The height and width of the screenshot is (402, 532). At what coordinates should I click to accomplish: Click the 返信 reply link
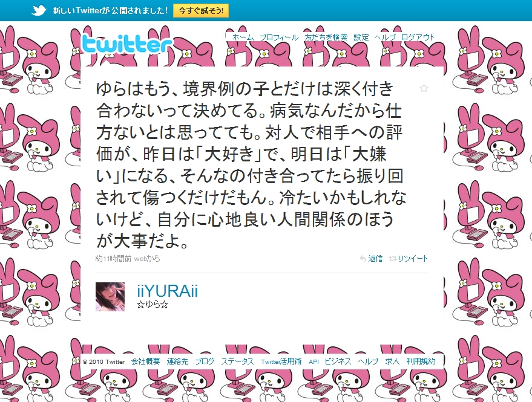pyautogui.click(x=375, y=259)
